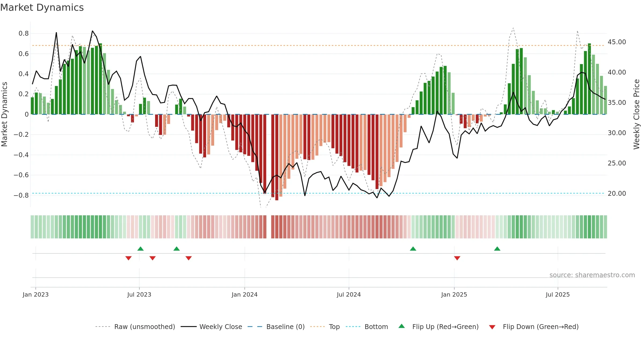
Task: Click the Jan 2023 axis label
Action: 36,294
